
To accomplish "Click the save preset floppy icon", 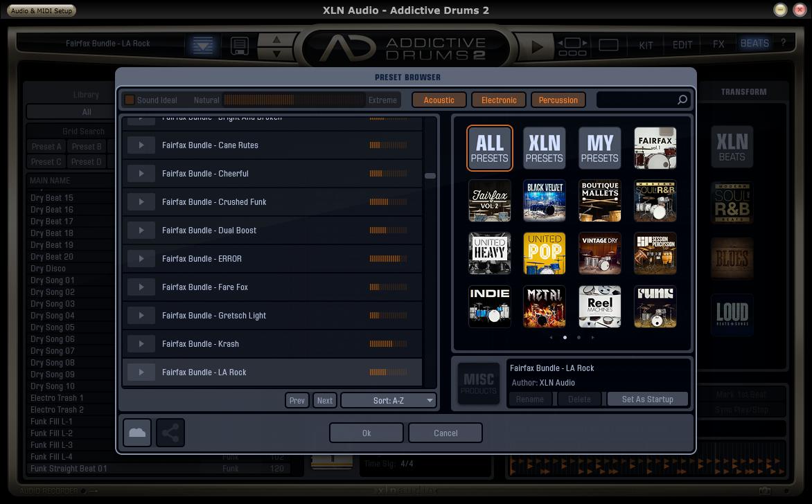I will click(x=239, y=46).
